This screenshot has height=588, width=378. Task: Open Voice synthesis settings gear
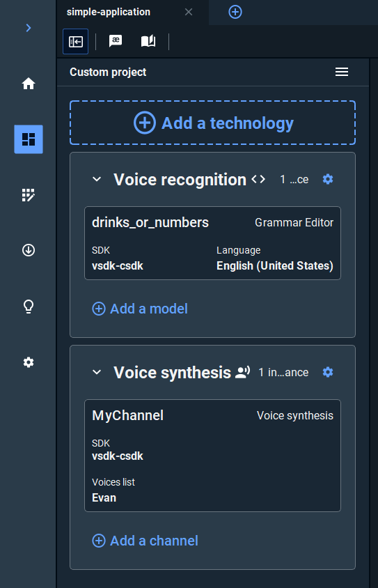point(328,372)
